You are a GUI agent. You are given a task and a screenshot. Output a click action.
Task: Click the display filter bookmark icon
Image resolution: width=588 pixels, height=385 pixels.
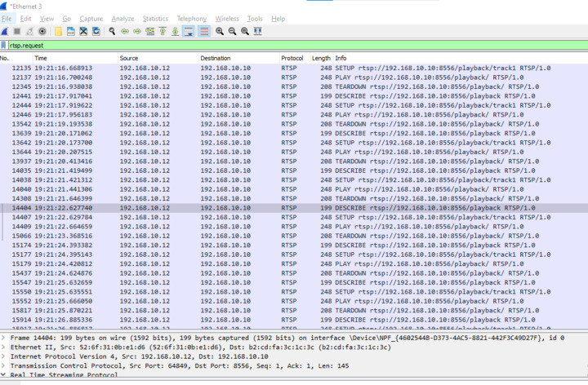(5, 46)
